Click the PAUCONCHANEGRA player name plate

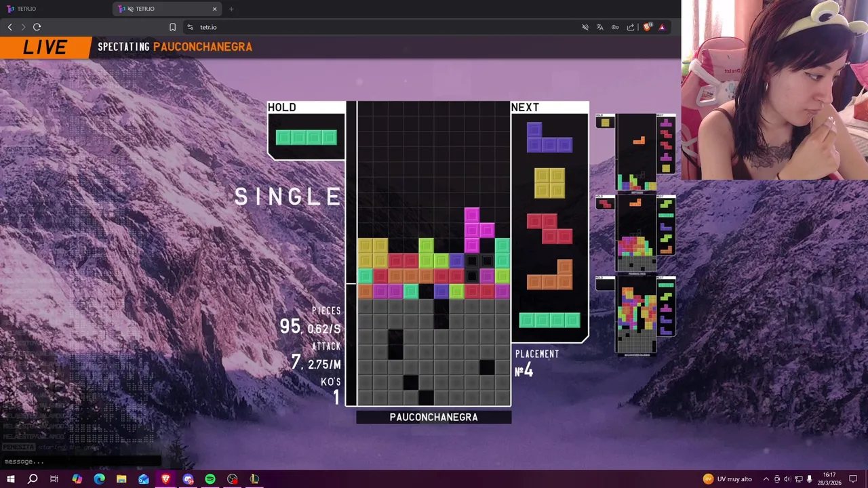(434, 418)
